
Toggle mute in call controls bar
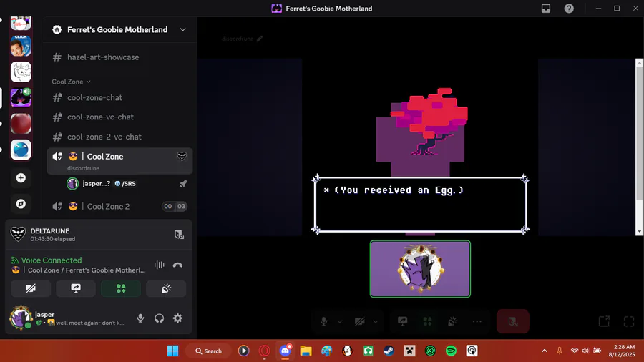(x=324, y=321)
